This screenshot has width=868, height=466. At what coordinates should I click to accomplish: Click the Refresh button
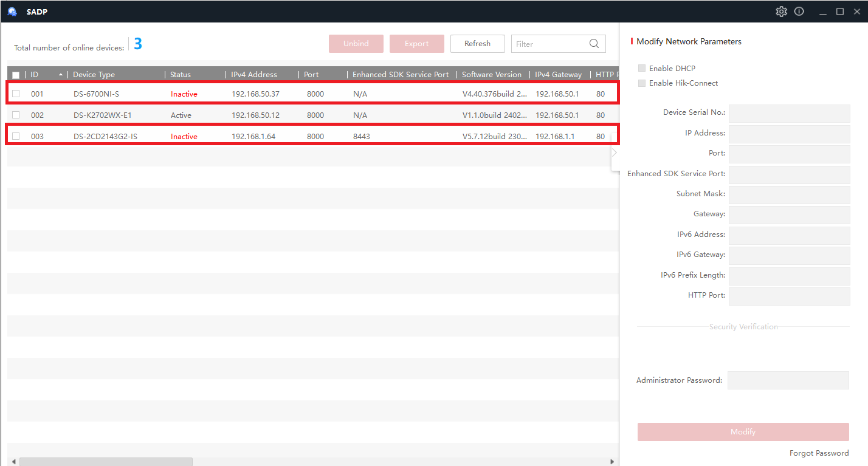tap(478, 44)
